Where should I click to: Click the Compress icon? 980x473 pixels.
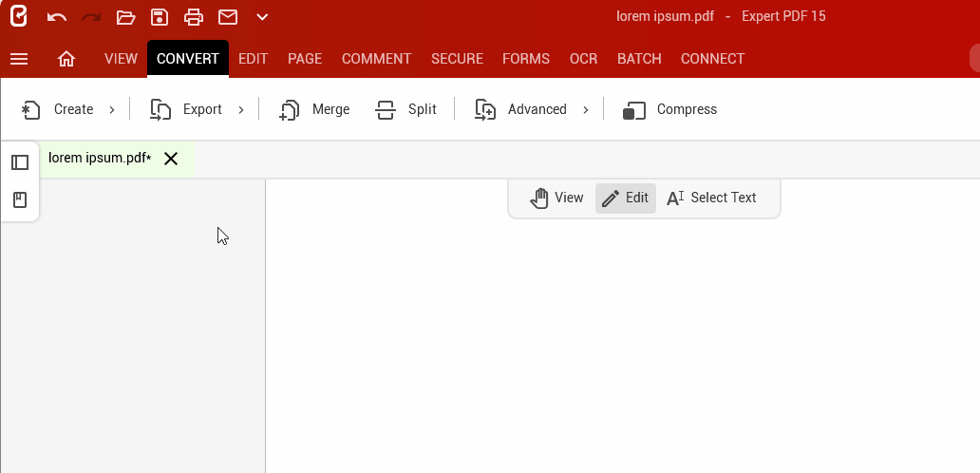point(634,110)
